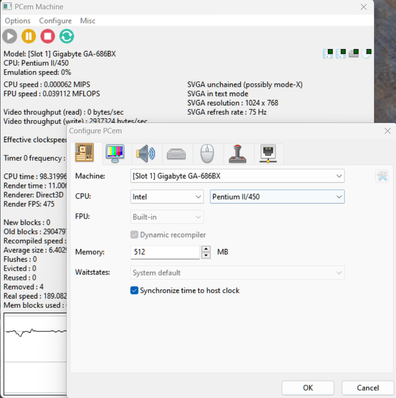Expand the Pentium II/450 CPU dropdown
Viewport: 396px width, 398px height.
(x=277, y=197)
